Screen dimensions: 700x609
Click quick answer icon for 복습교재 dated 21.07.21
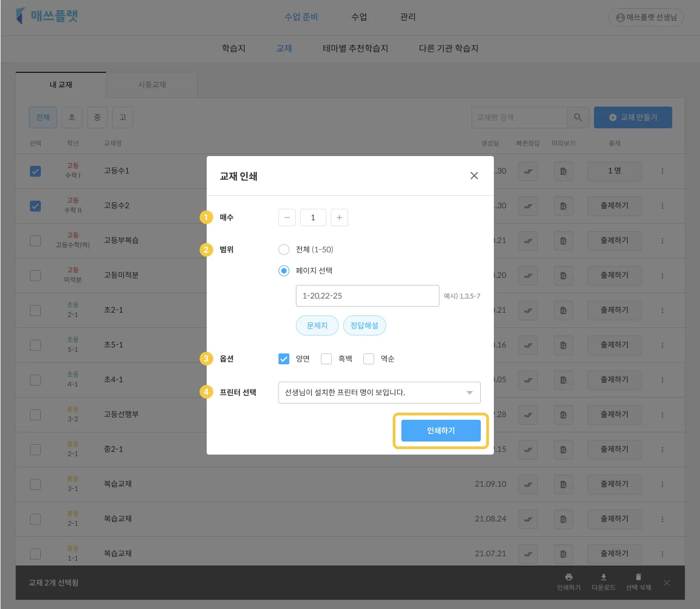point(528,554)
